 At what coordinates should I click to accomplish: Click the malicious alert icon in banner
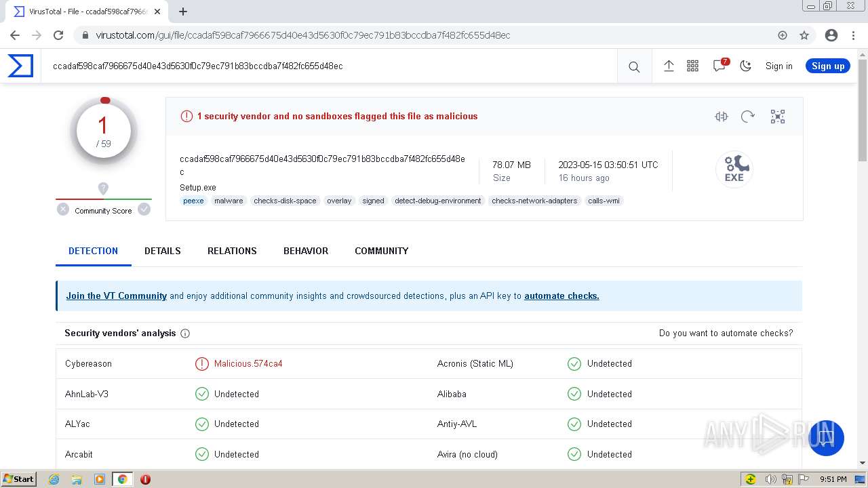coord(186,117)
